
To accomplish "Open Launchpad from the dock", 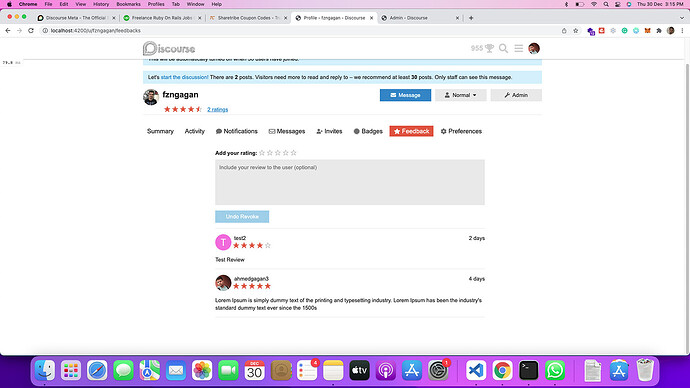I will coord(71,370).
